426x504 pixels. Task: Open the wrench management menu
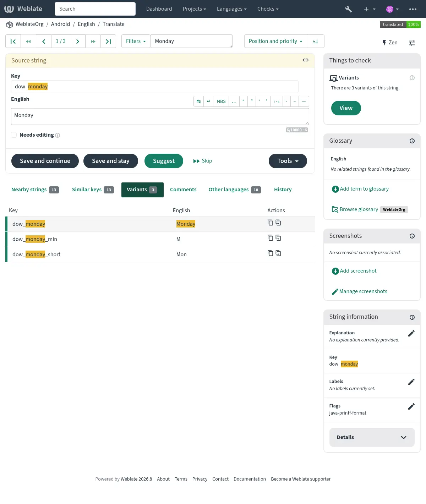point(349,9)
